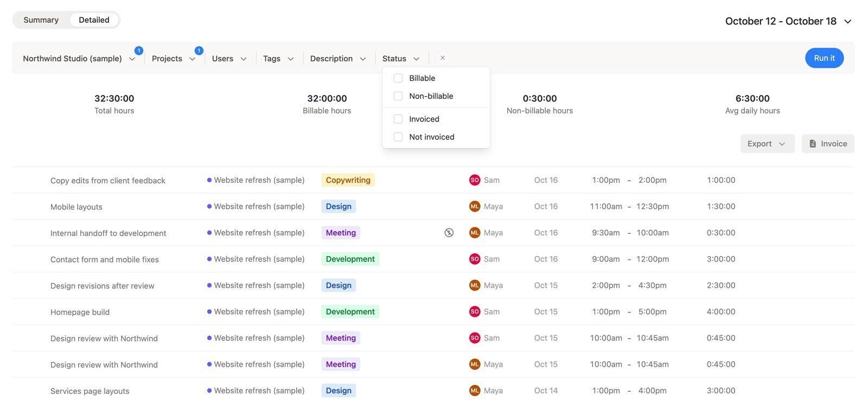Click the Run it button
The image size is (868, 402).
(824, 58)
